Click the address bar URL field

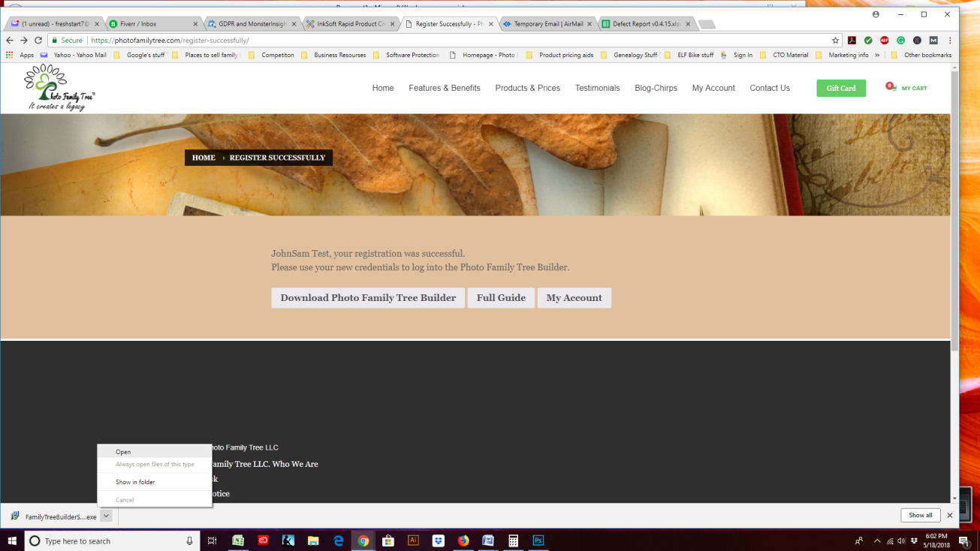443,41
